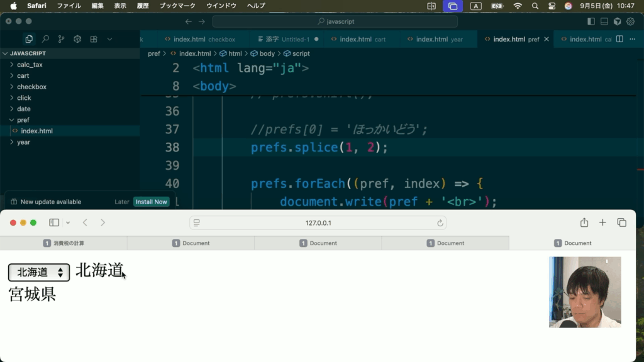Toggle the VS Code primary side bar
This screenshot has height=362, width=644.
click(591, 21)
